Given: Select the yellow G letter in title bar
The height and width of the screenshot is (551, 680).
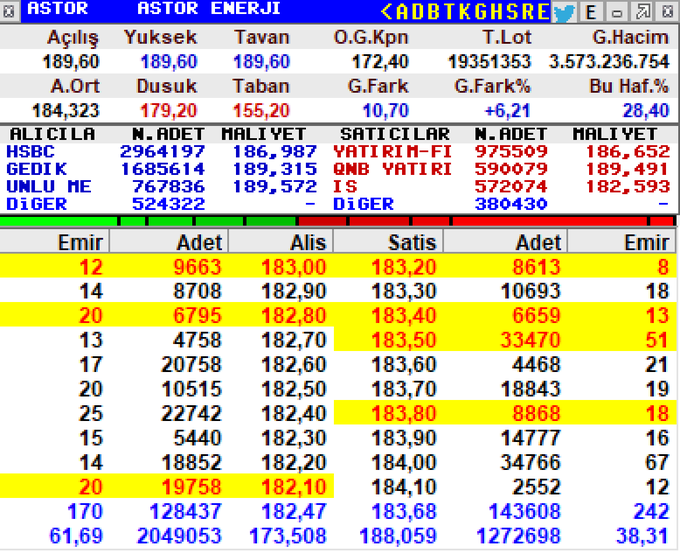Looking at the screenshot, I should click(480, 12).
